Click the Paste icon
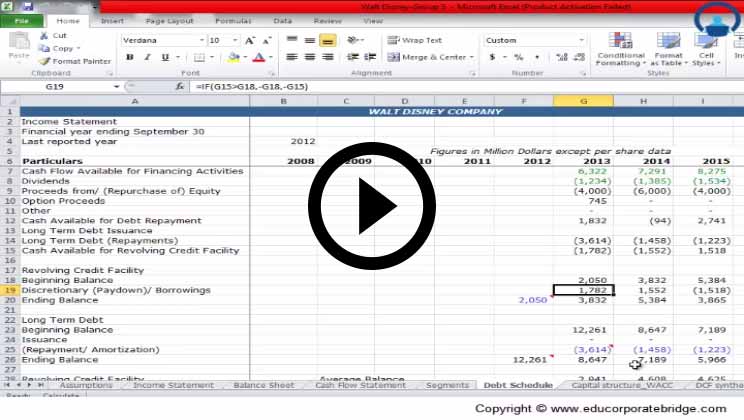Image resolution: width=744 pixels, height=420 pixels. coord(18,47)
